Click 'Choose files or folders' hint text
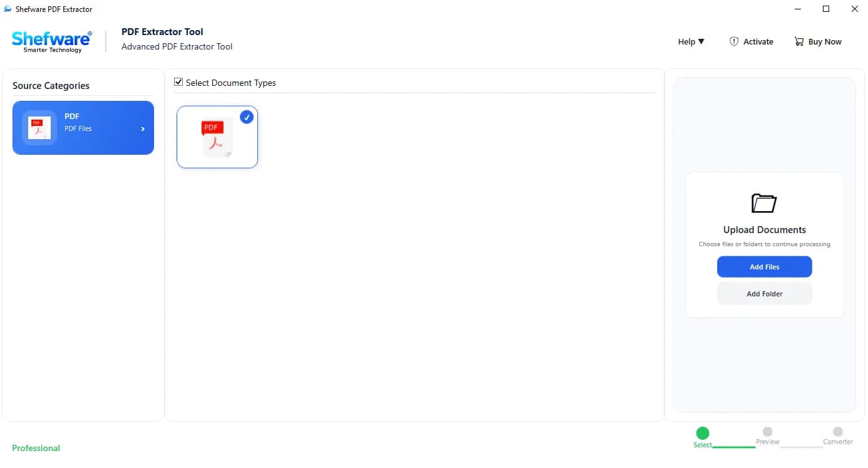 [x=765, y=244]
